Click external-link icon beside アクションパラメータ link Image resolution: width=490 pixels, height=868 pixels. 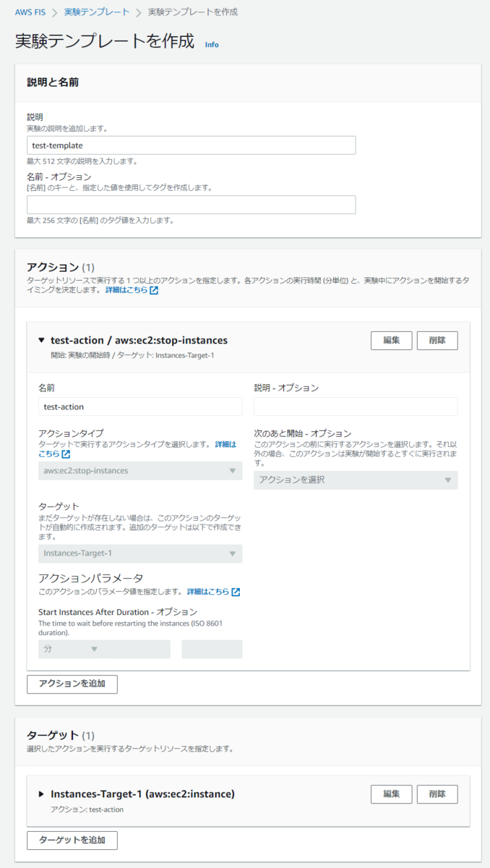click(x=236, y=592)
